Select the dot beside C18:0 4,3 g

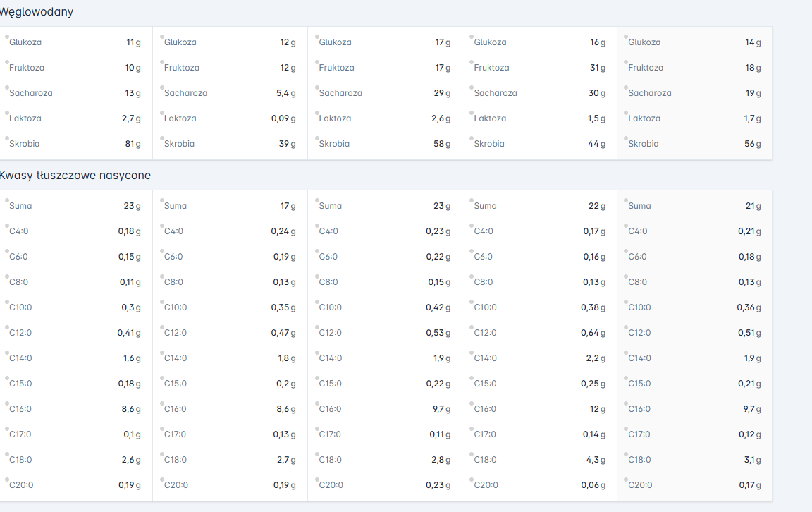coord(472,454)
